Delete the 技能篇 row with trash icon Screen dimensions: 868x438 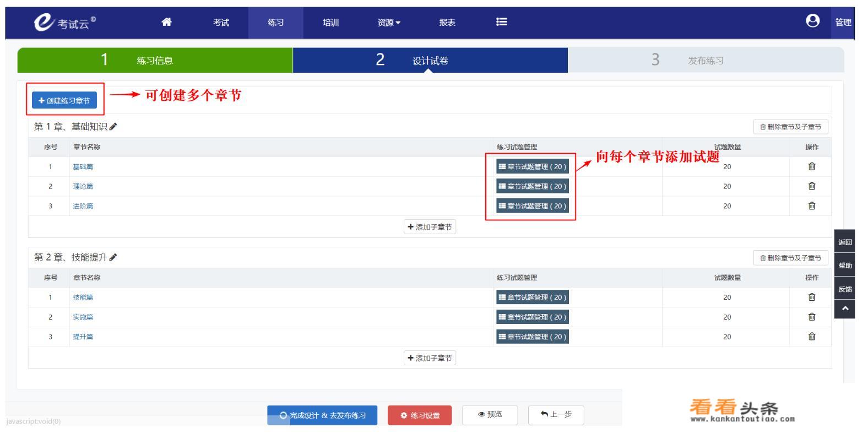(x=811, y=297)
